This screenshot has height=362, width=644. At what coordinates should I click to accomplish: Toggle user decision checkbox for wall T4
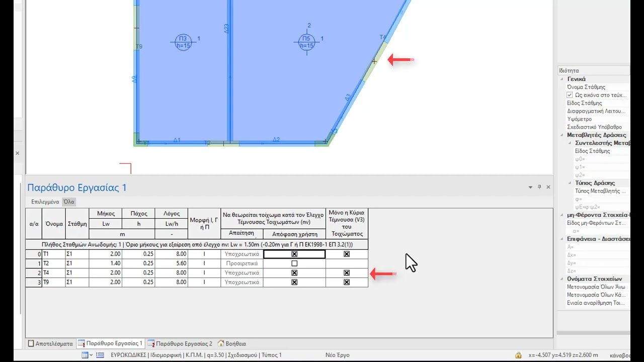pos(294,273)
